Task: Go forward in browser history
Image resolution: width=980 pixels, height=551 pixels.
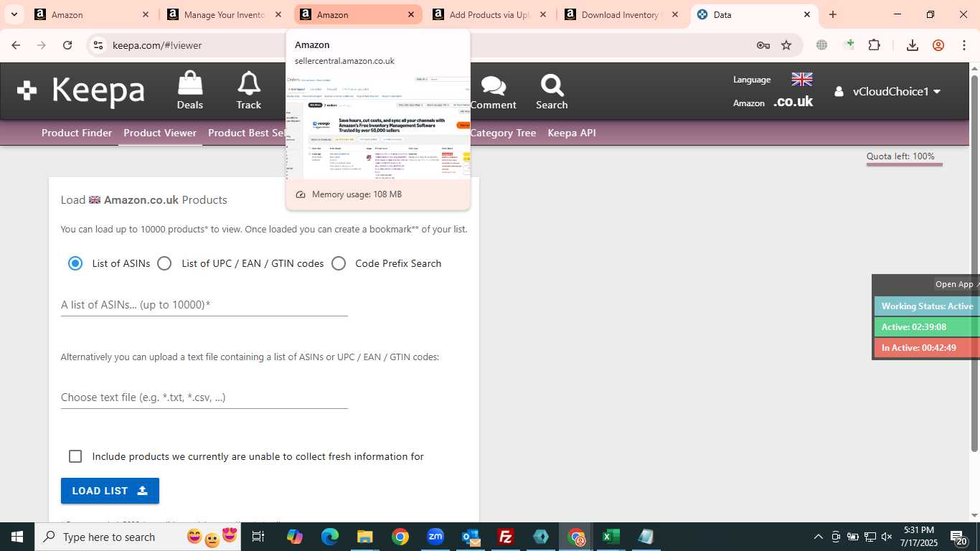Action: (42, 45)
